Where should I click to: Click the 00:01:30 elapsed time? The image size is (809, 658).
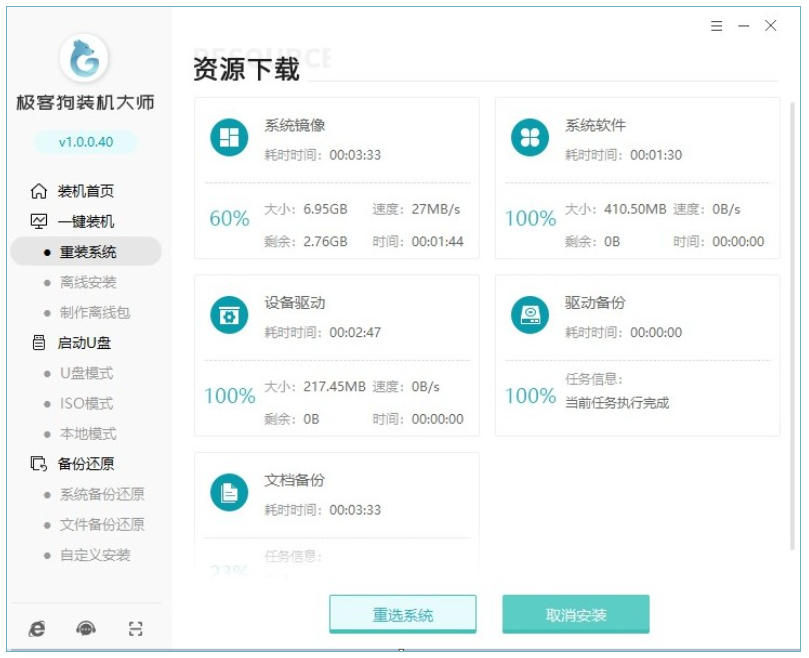click(x=656, y=155)
